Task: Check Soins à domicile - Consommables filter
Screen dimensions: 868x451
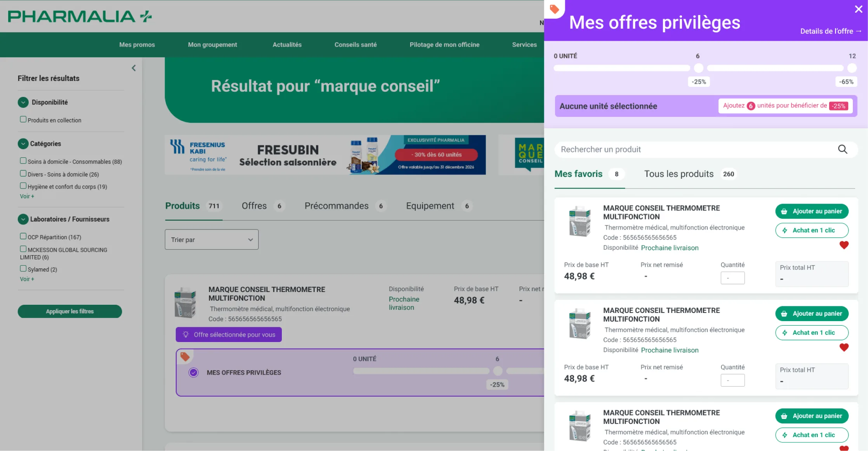Action: [x=23, y=161]
